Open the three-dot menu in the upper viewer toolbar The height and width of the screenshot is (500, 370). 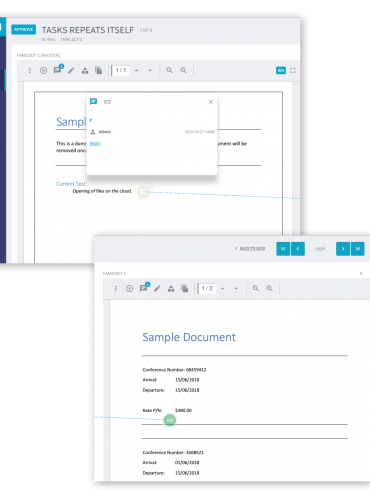pyautogui.click(x=30, y=70)
